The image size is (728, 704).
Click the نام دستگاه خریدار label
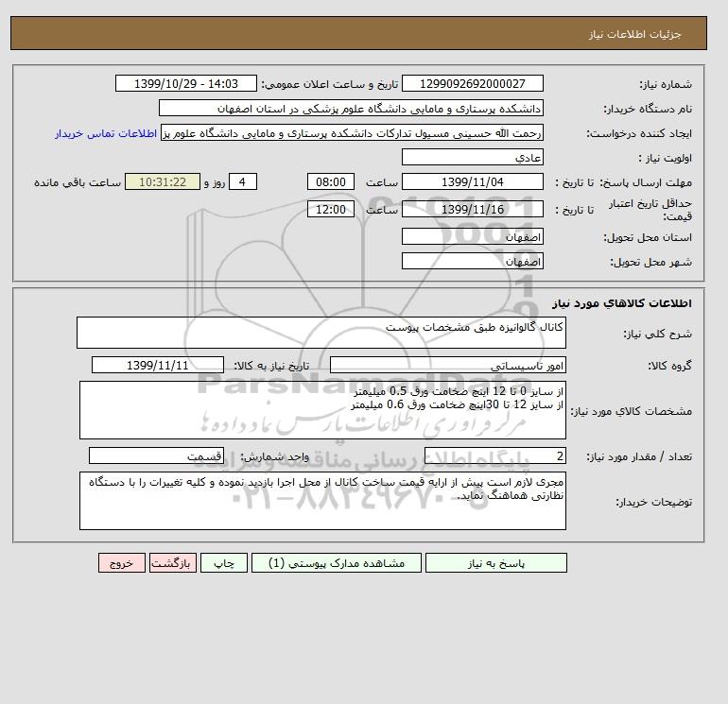(648, 109)
